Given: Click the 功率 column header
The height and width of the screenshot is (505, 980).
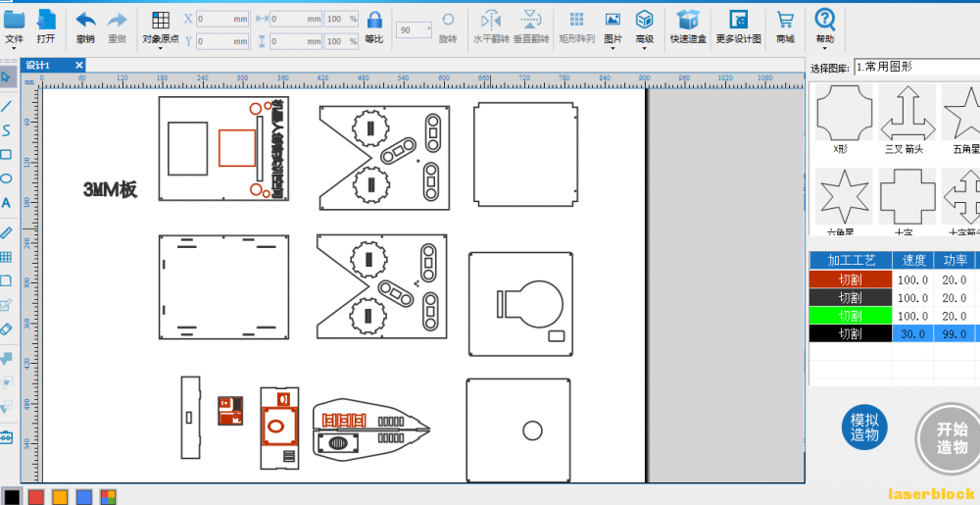Looking at the screenshot, I should click(x=955, y=260).
